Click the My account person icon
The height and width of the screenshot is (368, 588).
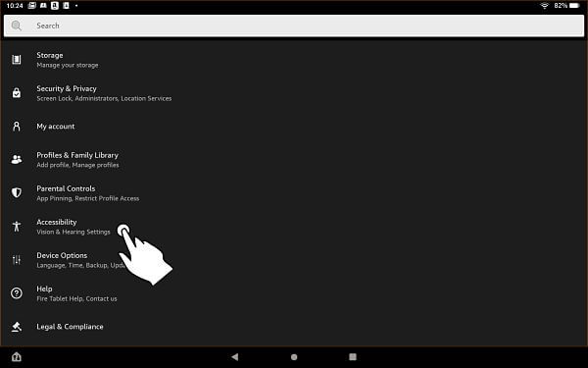[17, 127]
